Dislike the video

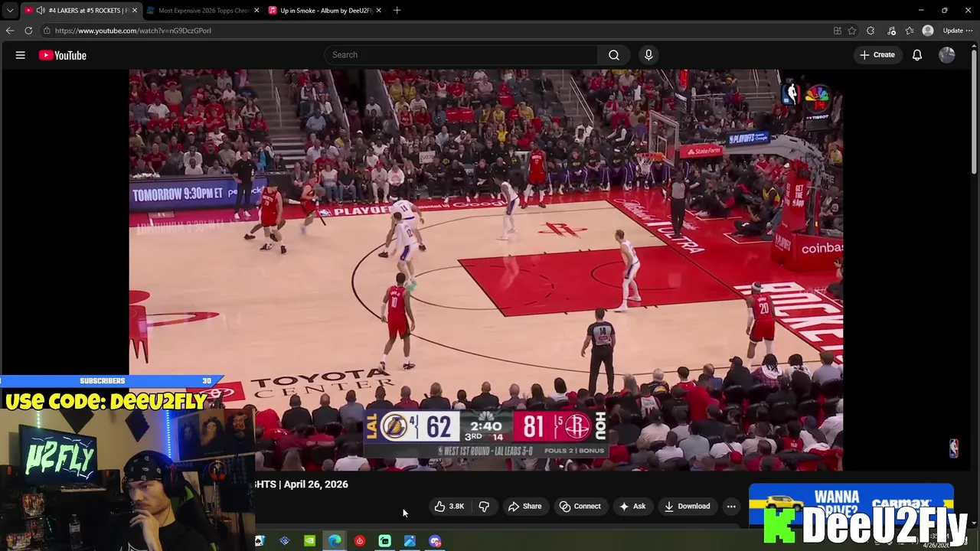(x=484, y=507)
